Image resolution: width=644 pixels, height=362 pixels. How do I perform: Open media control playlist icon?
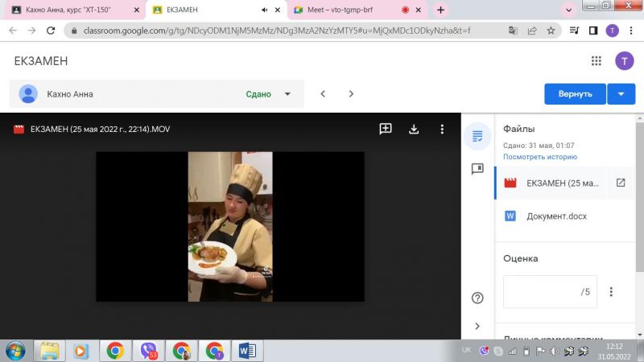pyautogui.click(x=574, y=31)
